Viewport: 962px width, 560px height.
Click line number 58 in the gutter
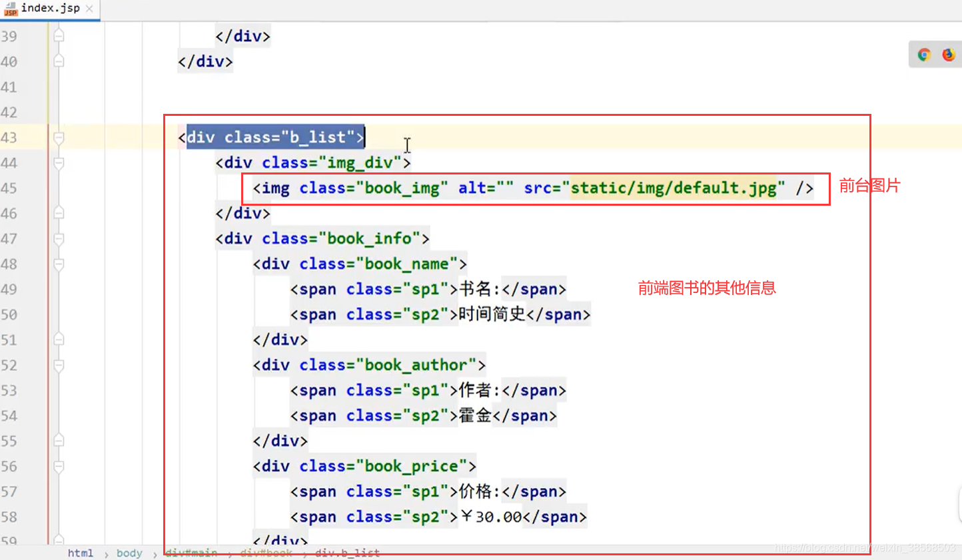pyautogui.click(x=9, y=517)
